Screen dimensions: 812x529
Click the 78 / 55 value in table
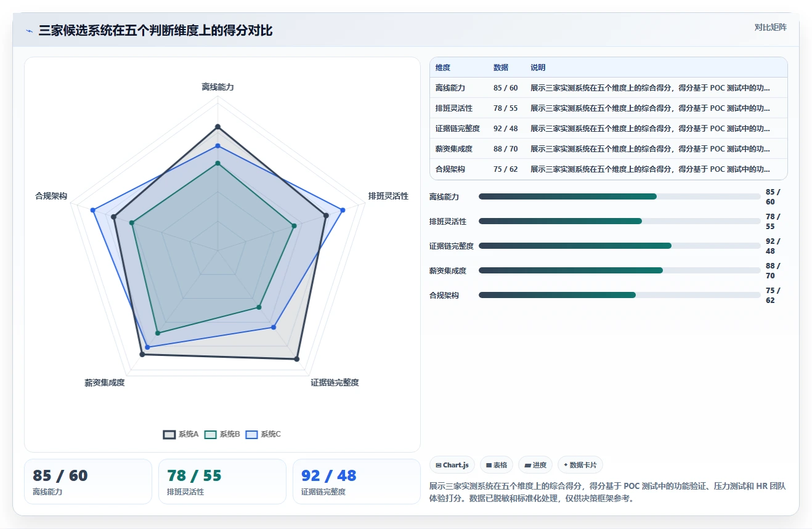click(506, 108)
